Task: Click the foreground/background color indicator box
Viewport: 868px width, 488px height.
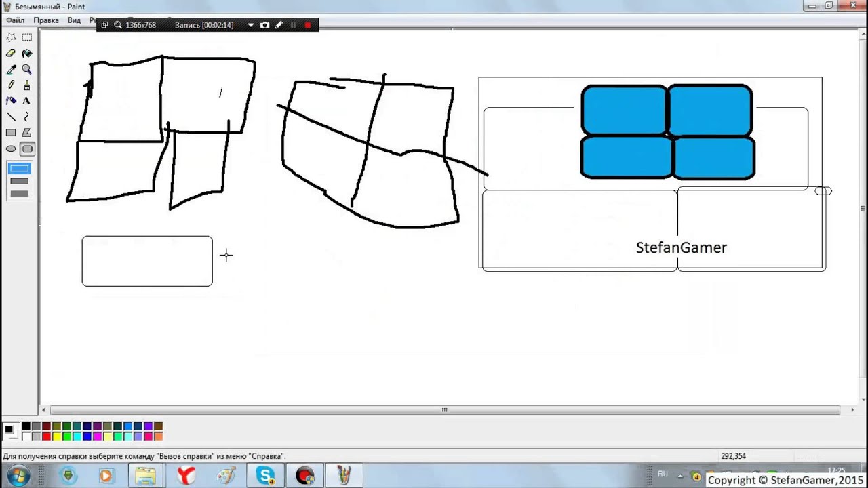Action: point(10,430)
